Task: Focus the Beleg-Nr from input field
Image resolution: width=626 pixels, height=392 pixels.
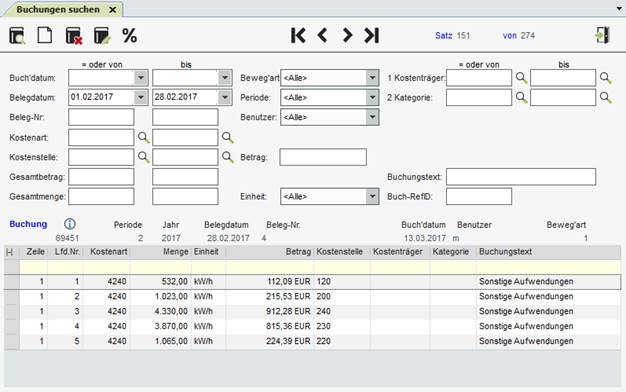Action: coord(101,117)
